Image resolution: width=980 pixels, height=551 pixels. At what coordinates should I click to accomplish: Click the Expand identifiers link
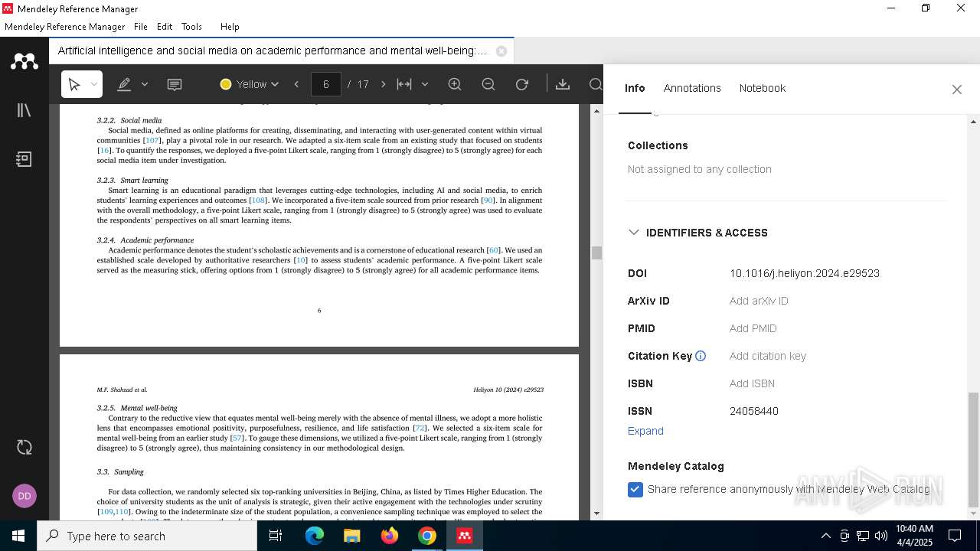[645, 431]
